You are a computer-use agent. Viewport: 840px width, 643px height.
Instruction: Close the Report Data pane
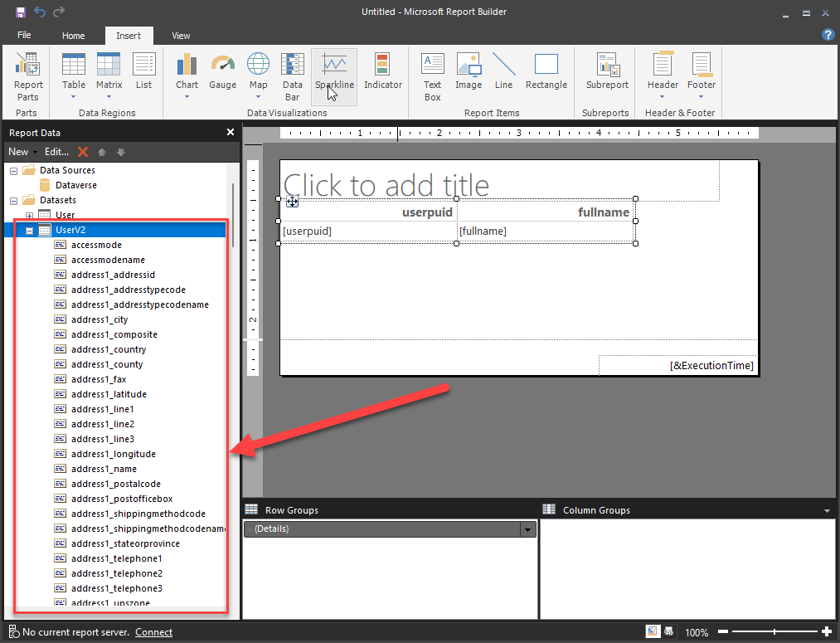coord(231,132)
